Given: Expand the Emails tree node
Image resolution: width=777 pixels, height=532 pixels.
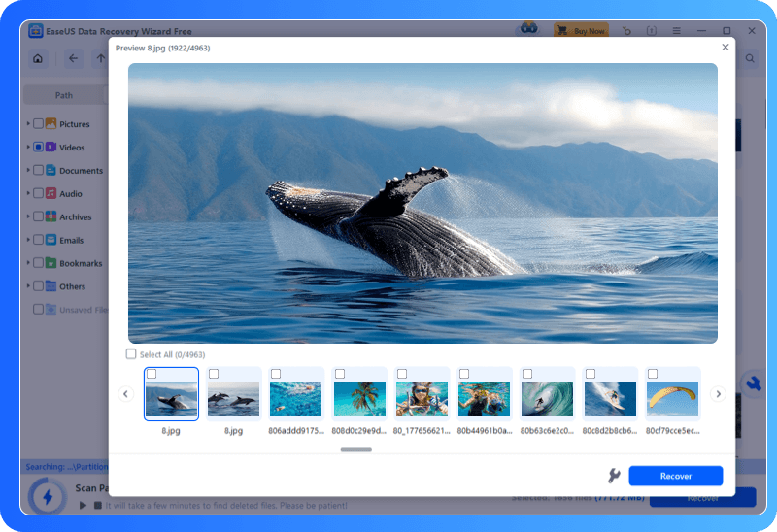Looking at the screenshot, I should pos(28,240).
